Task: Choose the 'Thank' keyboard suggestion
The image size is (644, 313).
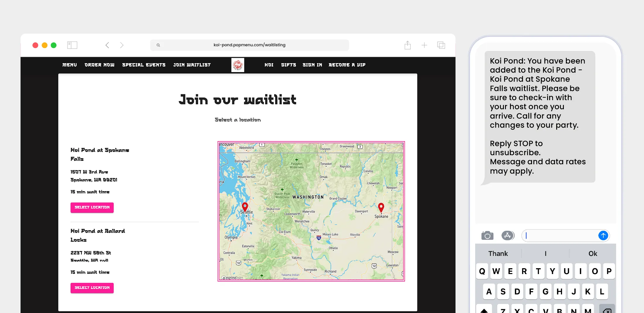Action: (x=498, y=254)
